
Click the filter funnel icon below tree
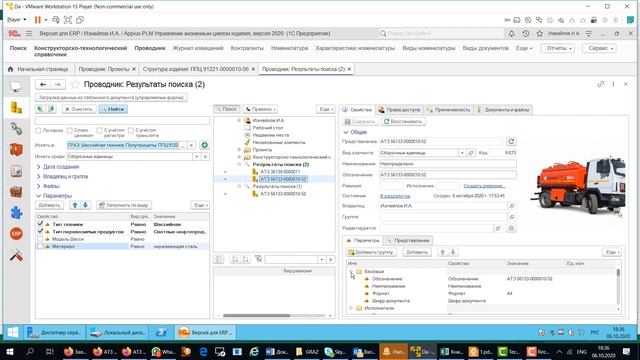[x=258, y=259]
